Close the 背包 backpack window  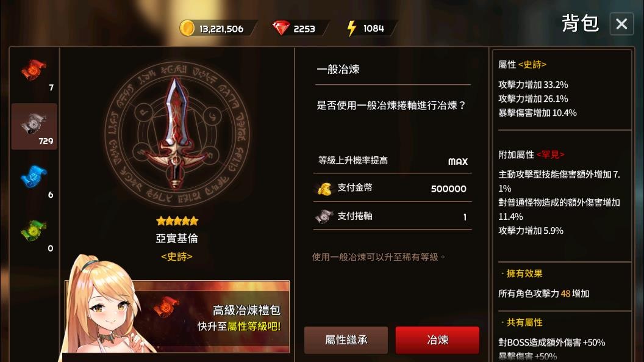click(621, 24)
